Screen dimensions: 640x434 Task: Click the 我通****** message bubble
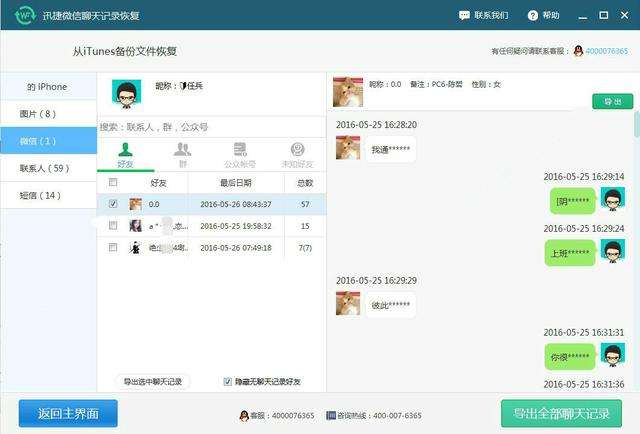point(391,149)
